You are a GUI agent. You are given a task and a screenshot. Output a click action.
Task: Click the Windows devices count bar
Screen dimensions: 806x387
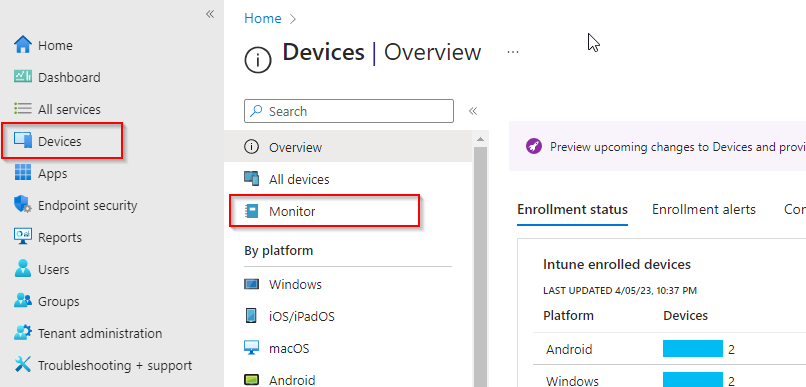693,379
